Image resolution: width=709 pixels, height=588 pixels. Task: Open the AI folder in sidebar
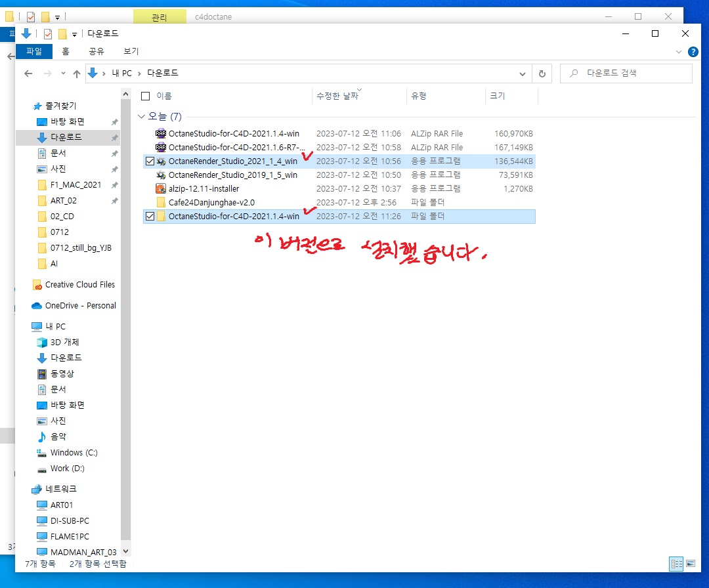tap(54, 264)
